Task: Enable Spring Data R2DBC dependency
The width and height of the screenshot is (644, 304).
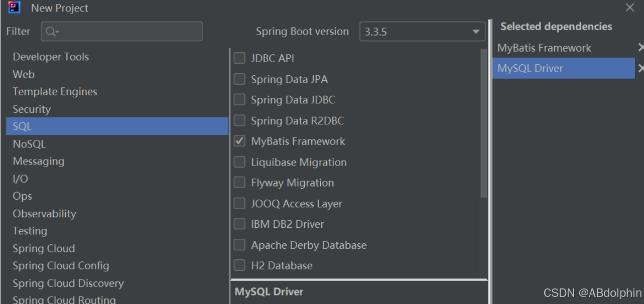Action: pyautogui.click(x=240, y=121)
